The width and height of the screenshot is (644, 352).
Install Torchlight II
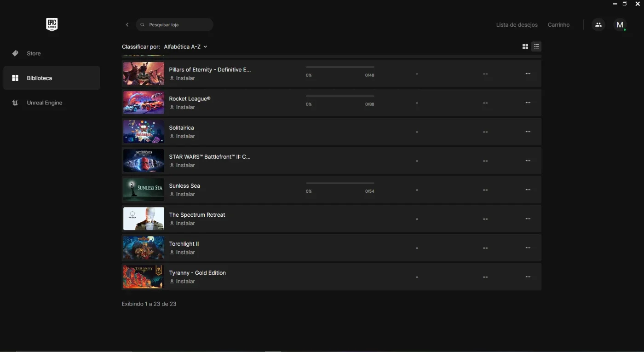click(182, 252)
